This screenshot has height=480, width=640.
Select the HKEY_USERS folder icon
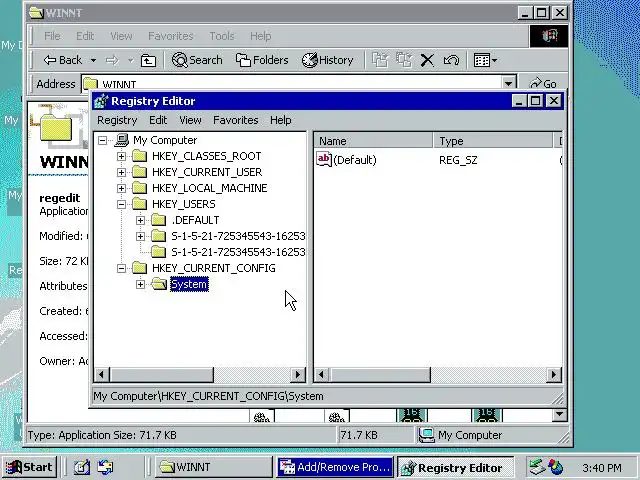point(140,204)
